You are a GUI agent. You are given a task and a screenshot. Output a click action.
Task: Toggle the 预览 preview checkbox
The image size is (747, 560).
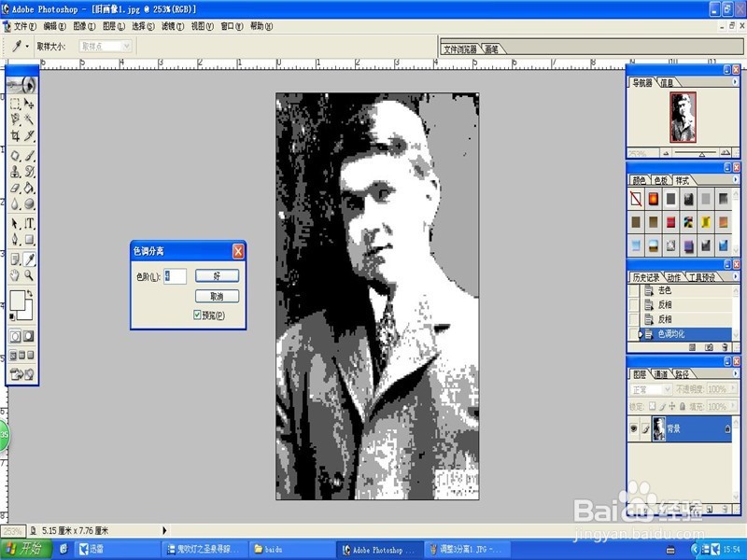[197, 315]
